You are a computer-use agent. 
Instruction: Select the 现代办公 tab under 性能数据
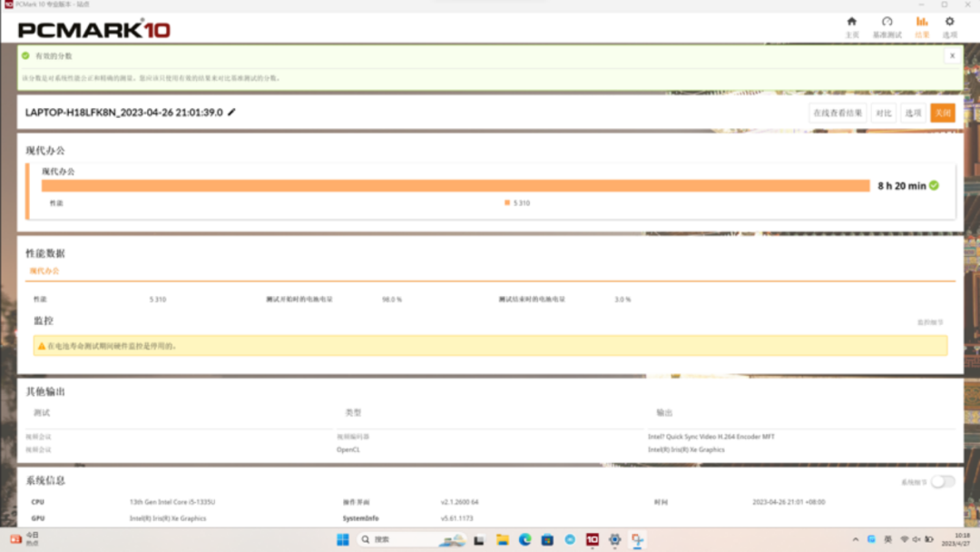pyautogui.click(x=44, y=271)
